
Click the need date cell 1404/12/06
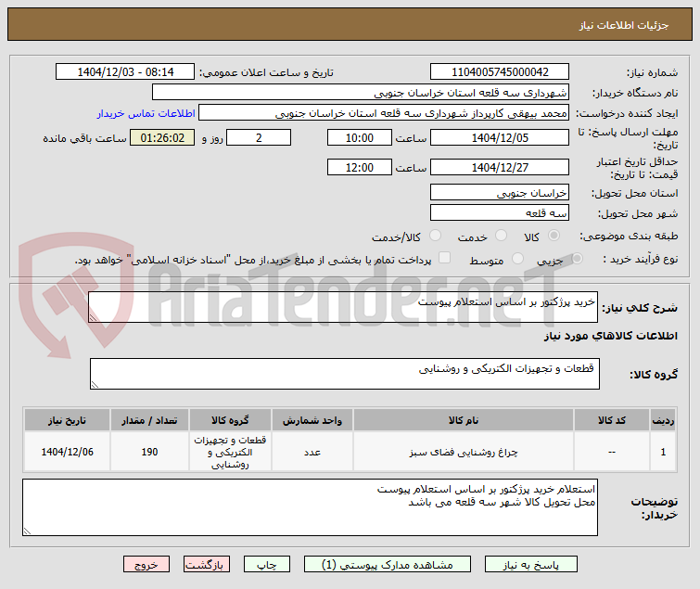click(67, 452)
